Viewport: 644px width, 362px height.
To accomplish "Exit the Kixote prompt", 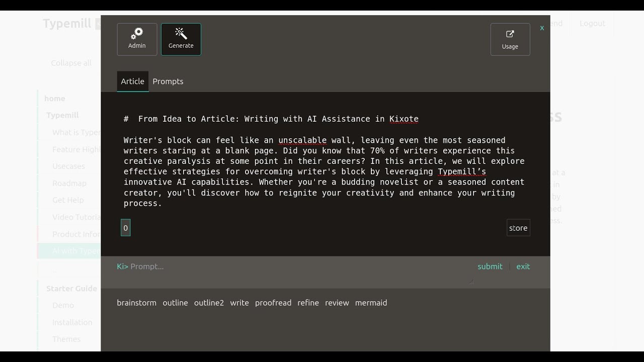I will click(523, 266).
